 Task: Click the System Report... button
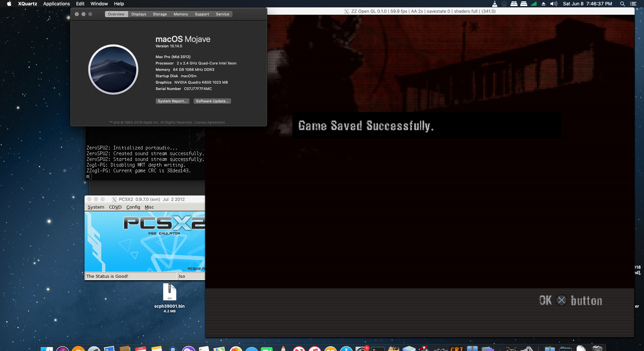(x=172, y=101)
